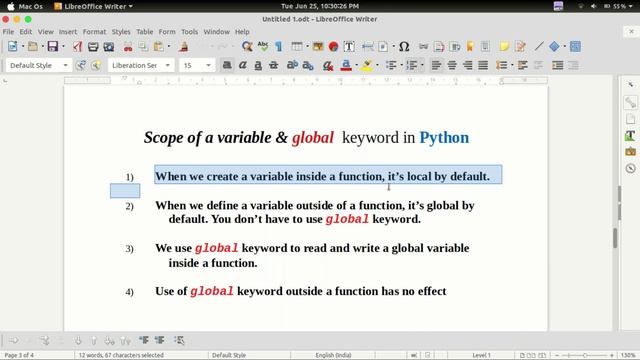This screenshot has height=360, width=640.
Task: Insert comment sticky note icon
Action: 504,47
